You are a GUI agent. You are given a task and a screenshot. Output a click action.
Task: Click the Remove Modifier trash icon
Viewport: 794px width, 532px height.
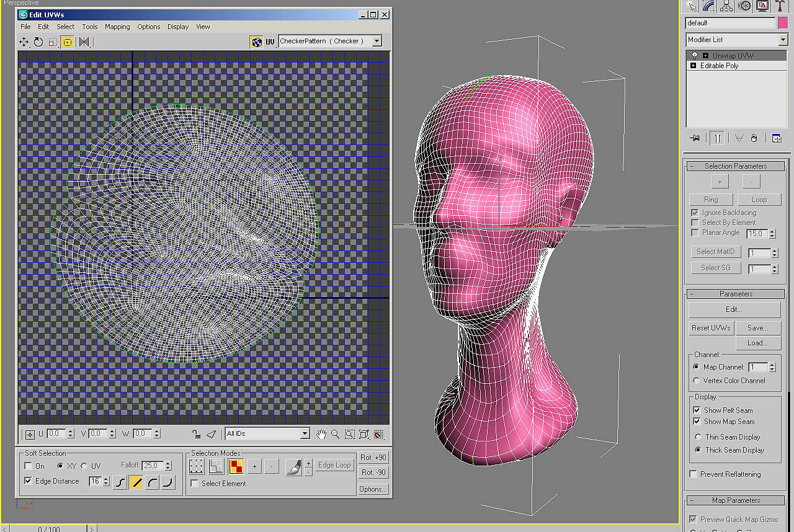(x=754, y=138)
